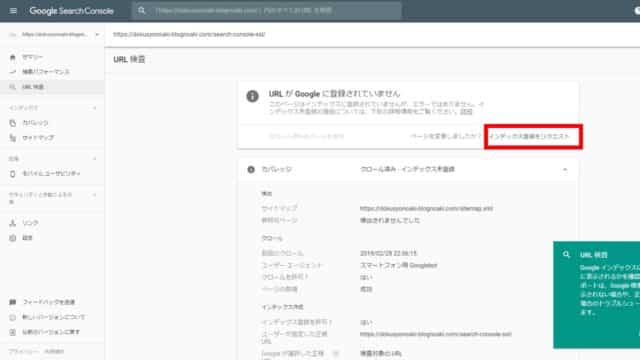The image size is (640, 360).
Task: Open the 詳細 link in status card
Action: [467, 111]
